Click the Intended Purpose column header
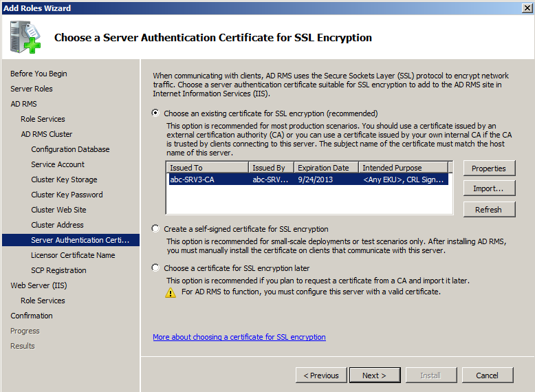This screenshot has width=535, height=392. tap(402, 168)
